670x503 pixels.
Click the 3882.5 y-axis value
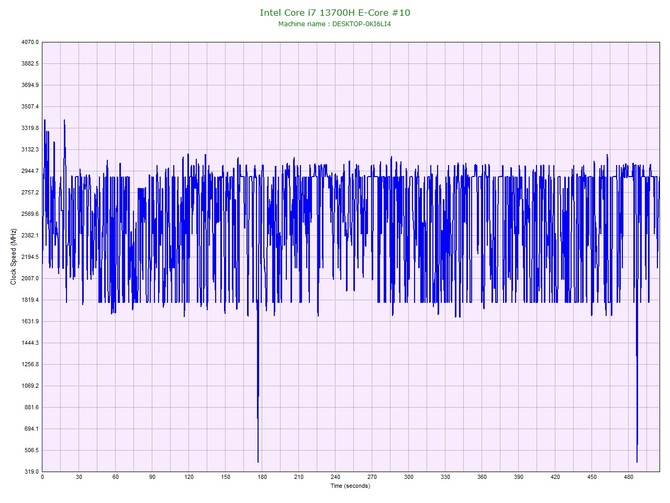coord(30,64)
